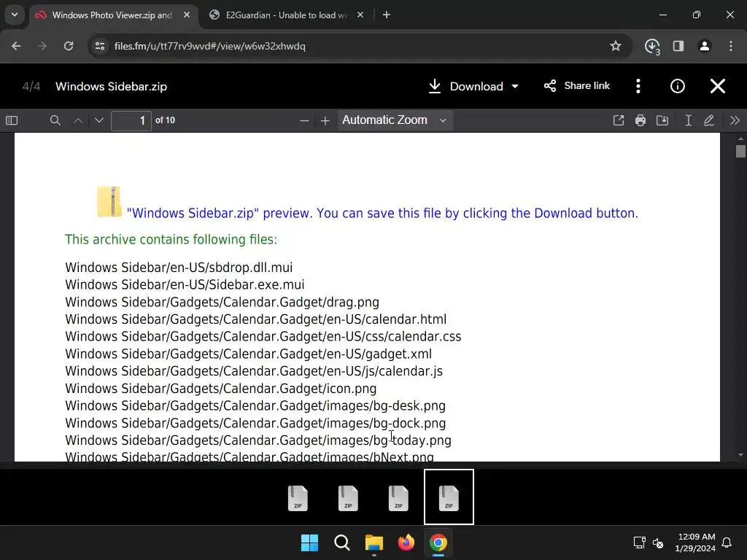Open Chrome three-dot menu

(x=731, y=46)
